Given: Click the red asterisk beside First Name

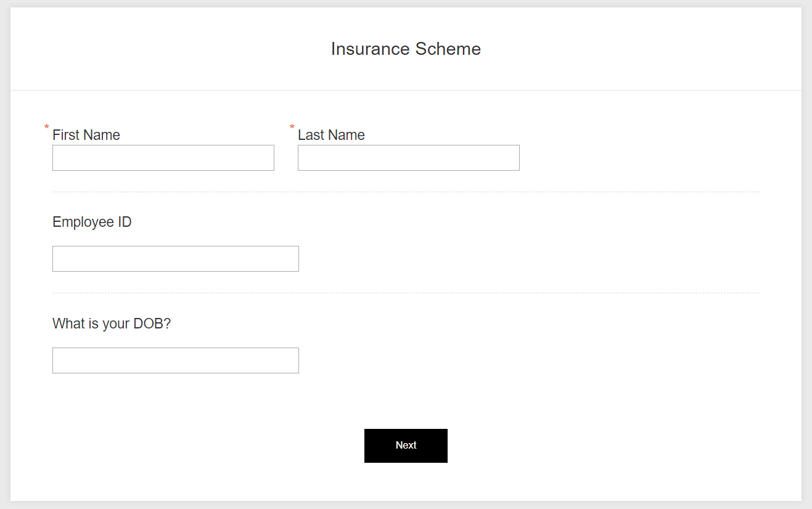Looking at the screenshot, I should point(47,128).
